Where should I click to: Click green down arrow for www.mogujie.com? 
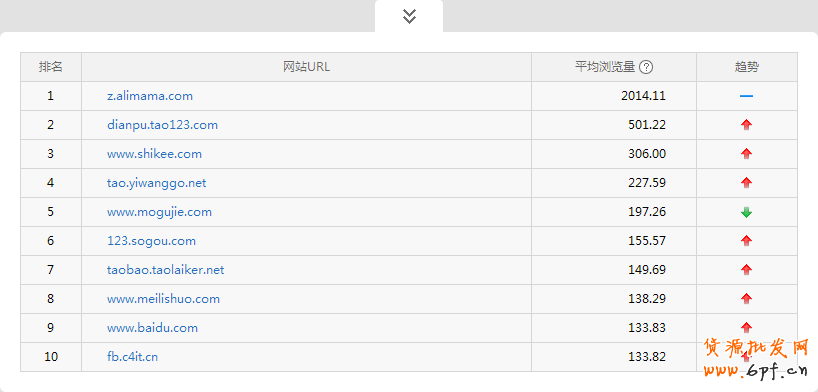(x=747, y=212)
